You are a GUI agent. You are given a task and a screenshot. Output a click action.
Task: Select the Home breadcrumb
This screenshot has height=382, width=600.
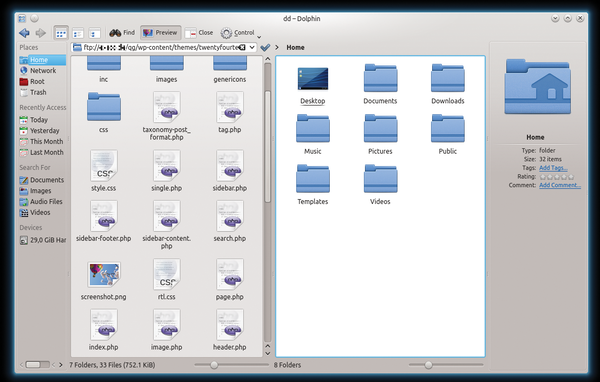[x=295, y=47]
